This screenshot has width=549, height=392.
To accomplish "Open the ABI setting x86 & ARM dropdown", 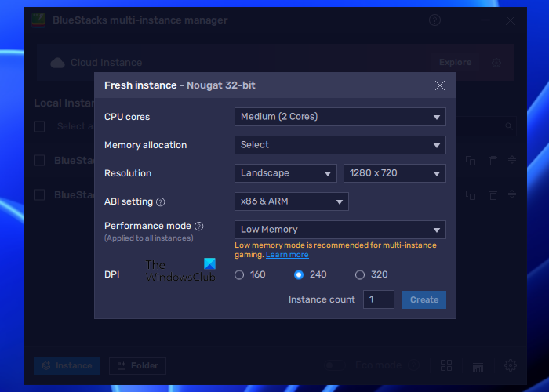I will [291, 201].
